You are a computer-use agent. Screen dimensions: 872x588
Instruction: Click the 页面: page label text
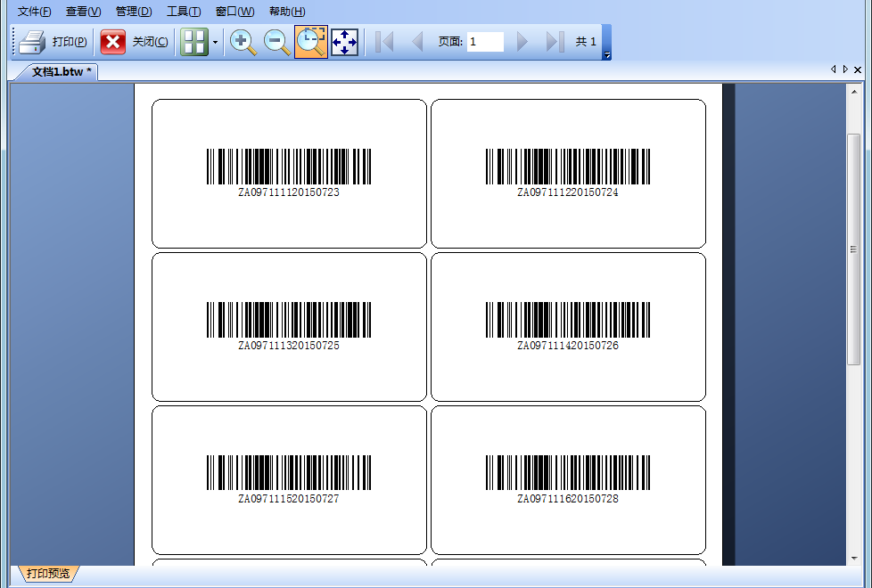pyautogui.click(x=450, y=42)
